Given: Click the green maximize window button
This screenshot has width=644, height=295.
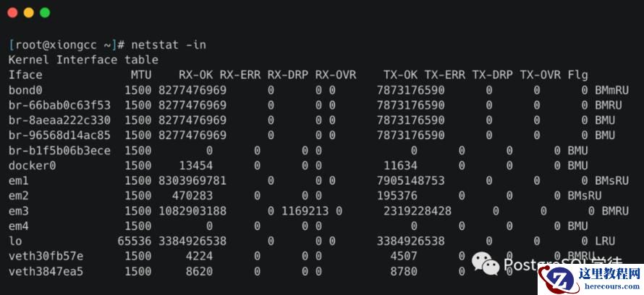Looking at the screenshot, I should click(x=45, y=12).
